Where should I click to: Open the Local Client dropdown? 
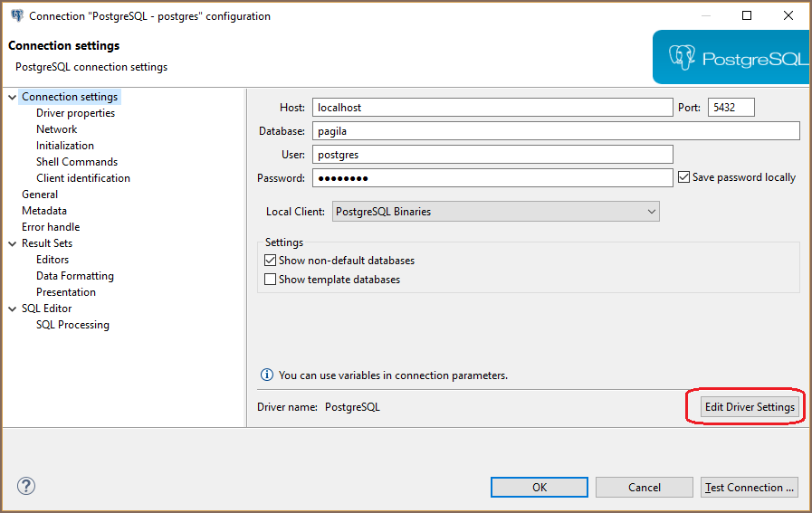click(x=495, y=212)
